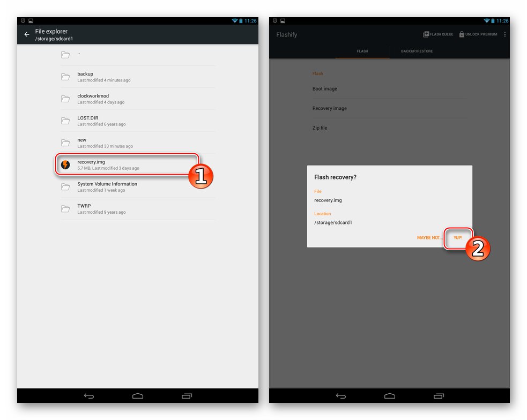Click the folder icon beside new
Image resolution: width=527 pixels, height=420 pixels.
[65, 143]
